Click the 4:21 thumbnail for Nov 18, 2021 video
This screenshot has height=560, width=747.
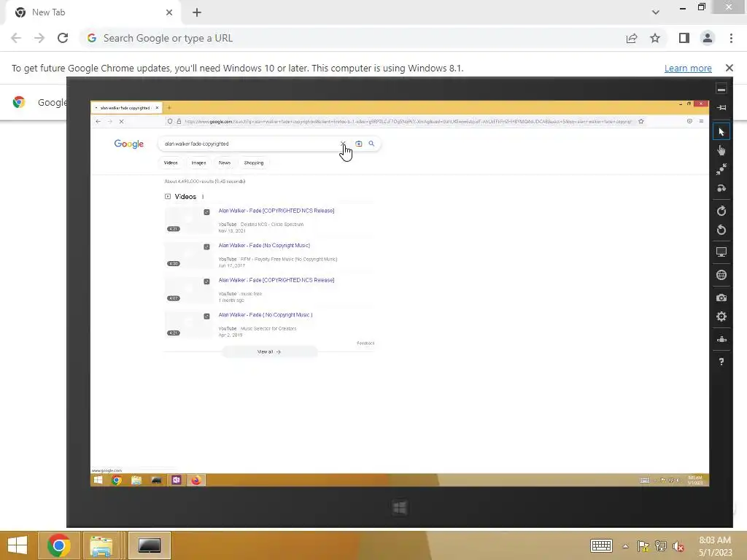pos(189,219)
